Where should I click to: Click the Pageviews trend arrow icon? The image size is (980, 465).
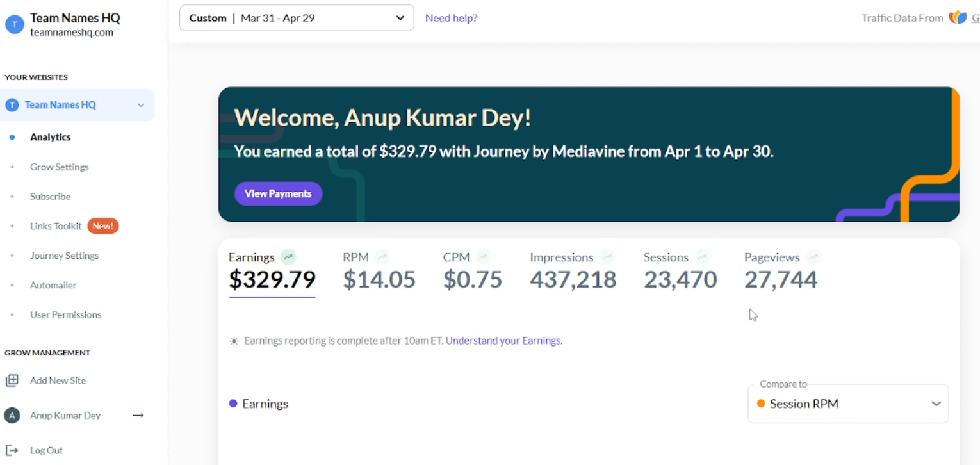(x=813, y=257)
